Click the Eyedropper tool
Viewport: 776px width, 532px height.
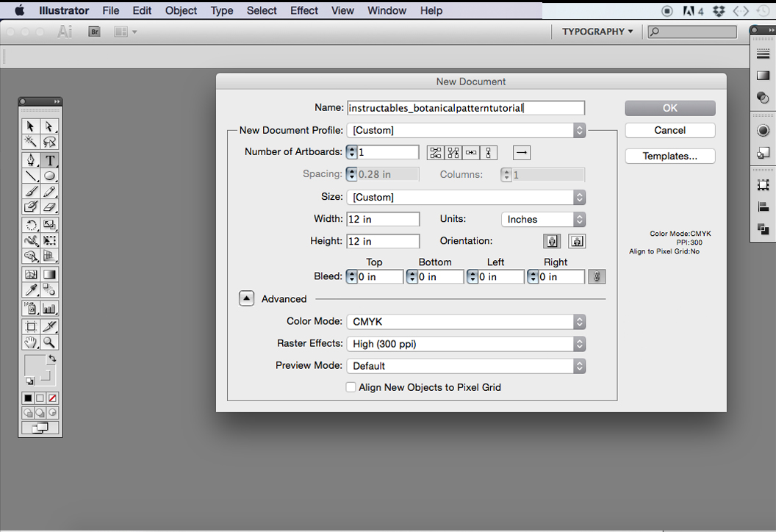click(31, 290)
